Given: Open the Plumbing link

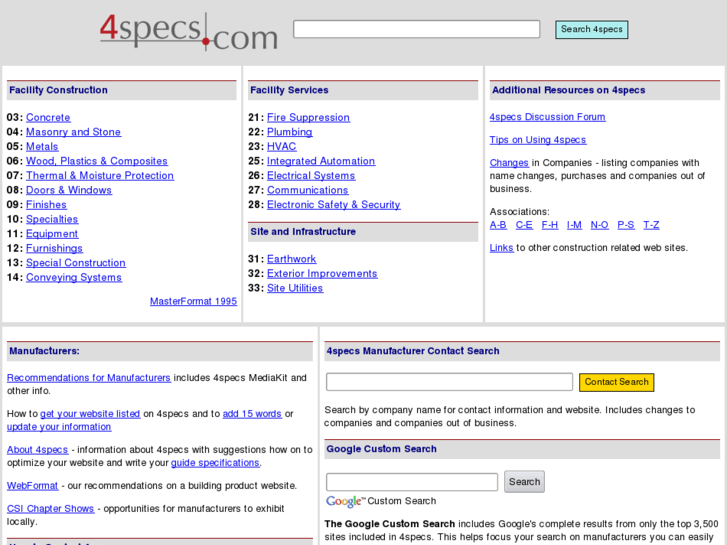Looking at the screenshot, I should point(290,132).
